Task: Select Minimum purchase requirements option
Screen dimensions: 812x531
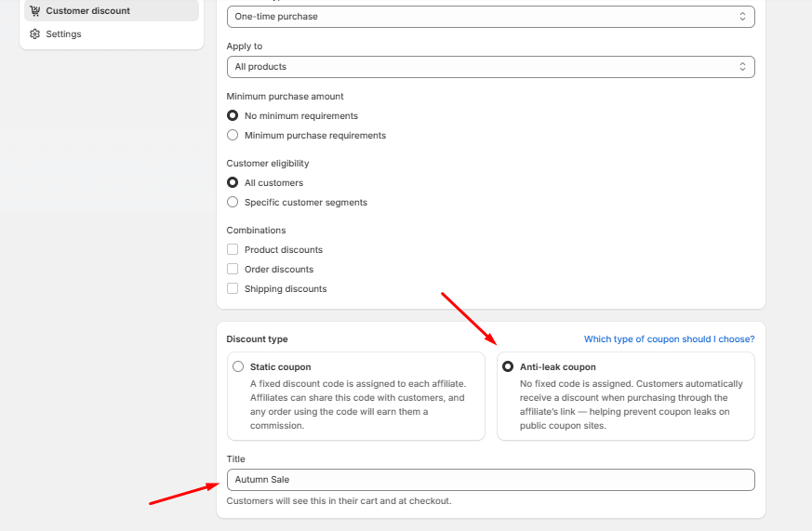Action: [x=233, y=136]
